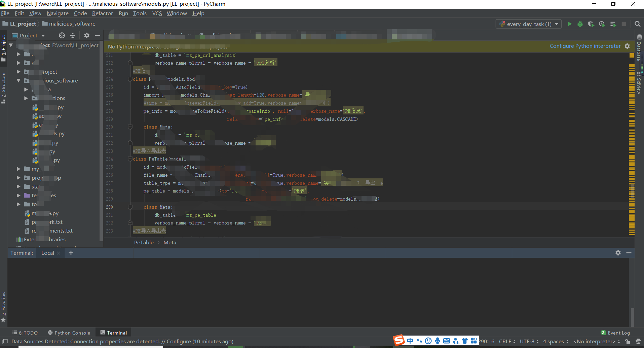Screen dimensions: 644x348
Task: Locate opened file in Project tree
Action: 62,35
